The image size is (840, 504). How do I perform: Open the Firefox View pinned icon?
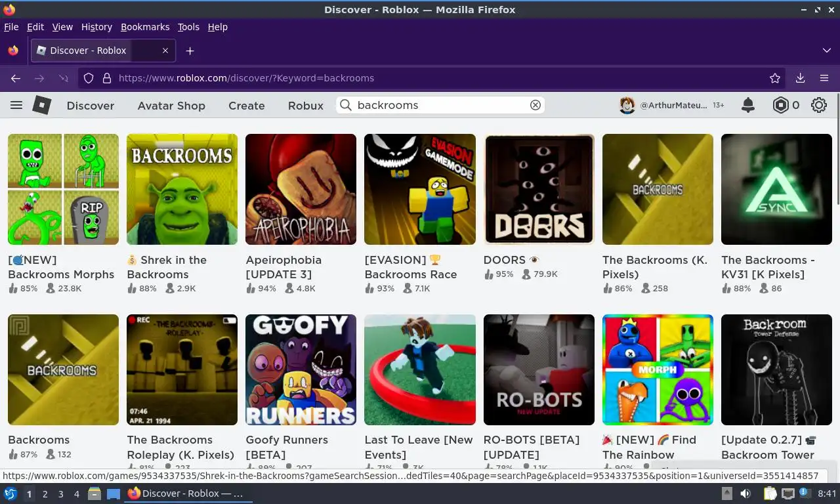13,51
